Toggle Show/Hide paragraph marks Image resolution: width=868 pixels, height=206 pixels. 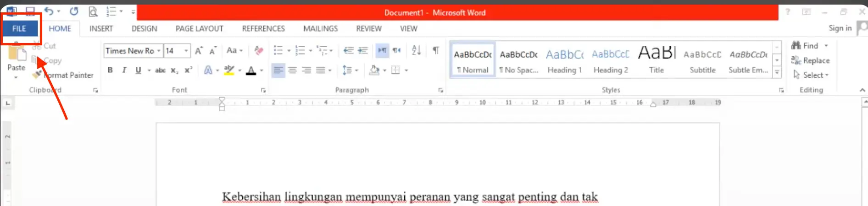point(436,50)
